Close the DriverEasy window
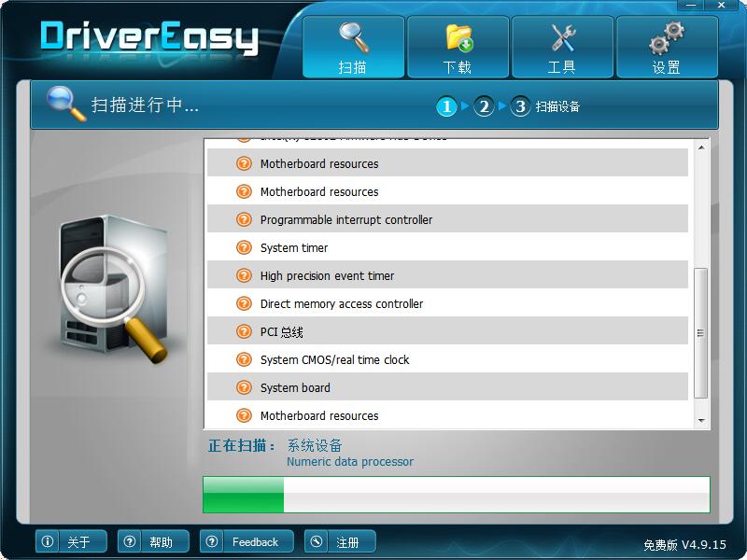The width and height of the screenshot is (747, 560). tap(722, 5)
